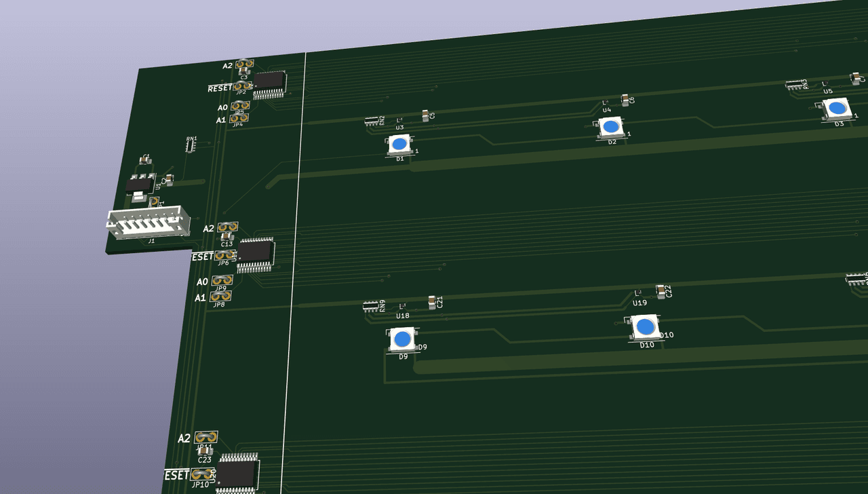
Task: Click the JP10 jumper at bottom left
Action: [201, 474]
